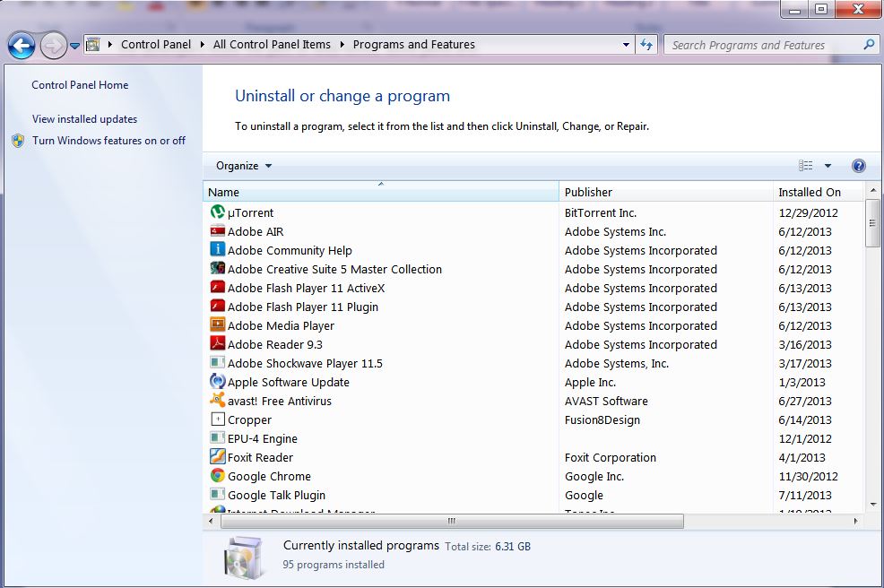
Task: Click install date 12/29/2012
Action: (808, 212)
